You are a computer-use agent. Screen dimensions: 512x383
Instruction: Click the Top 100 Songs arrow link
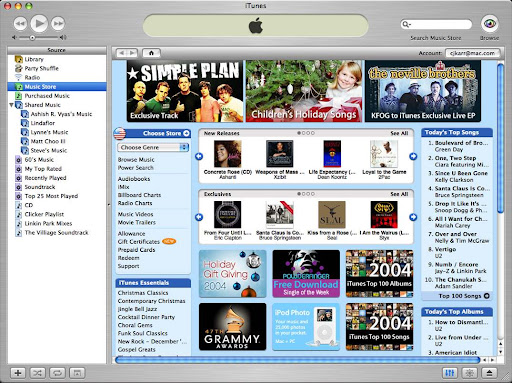point(486,296)
